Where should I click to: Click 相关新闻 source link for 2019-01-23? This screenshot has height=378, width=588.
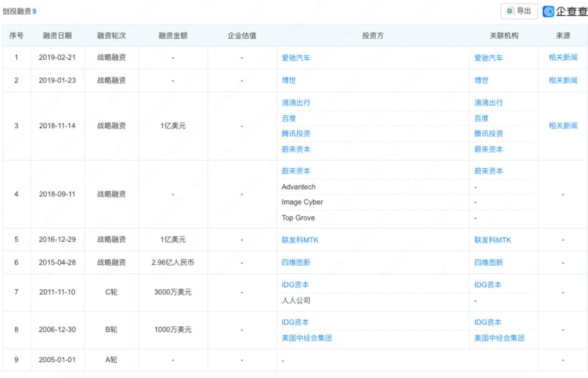562,80
